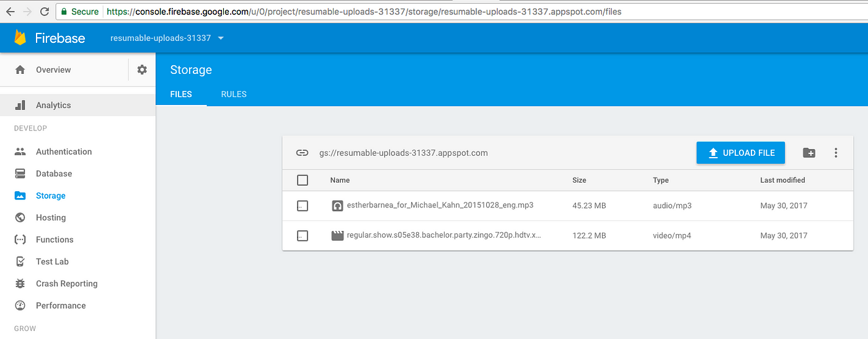
Task: Click the Size column header
Action: [579, 180]
